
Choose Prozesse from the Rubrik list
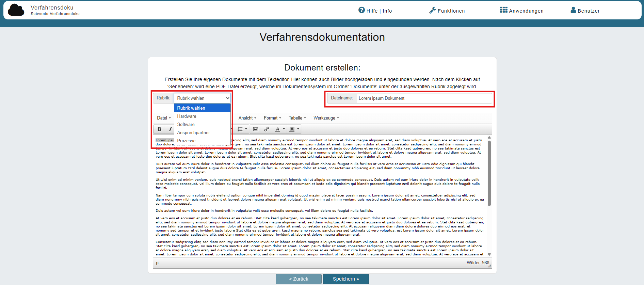click(x=203, y=141)
